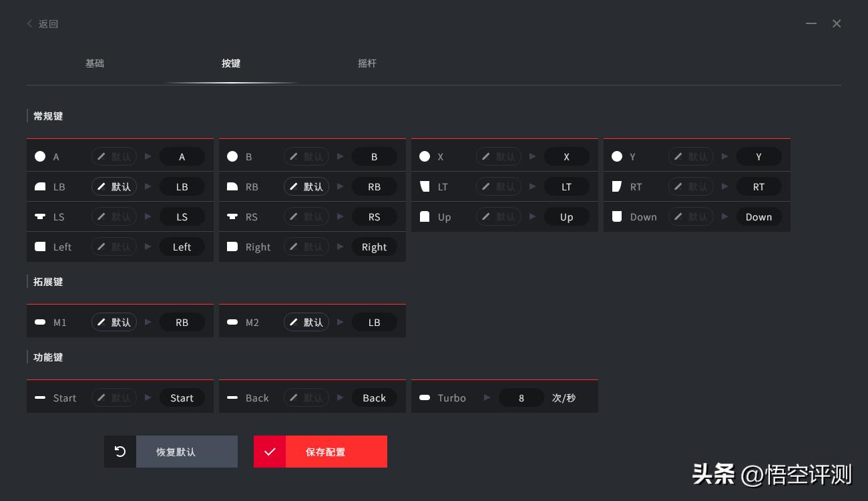Click the M1 extension key icon
The width and height of the screenshot is (868, 501).
click(40, 322)
